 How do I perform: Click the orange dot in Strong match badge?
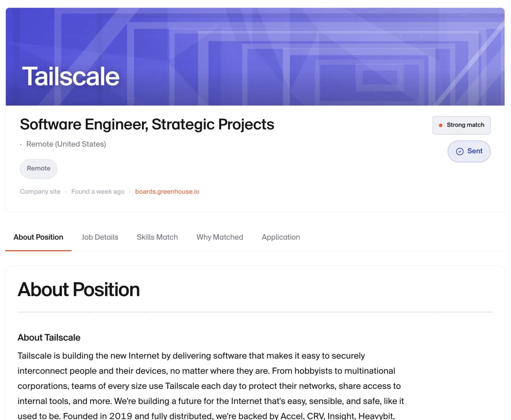(x=441, y=125)
